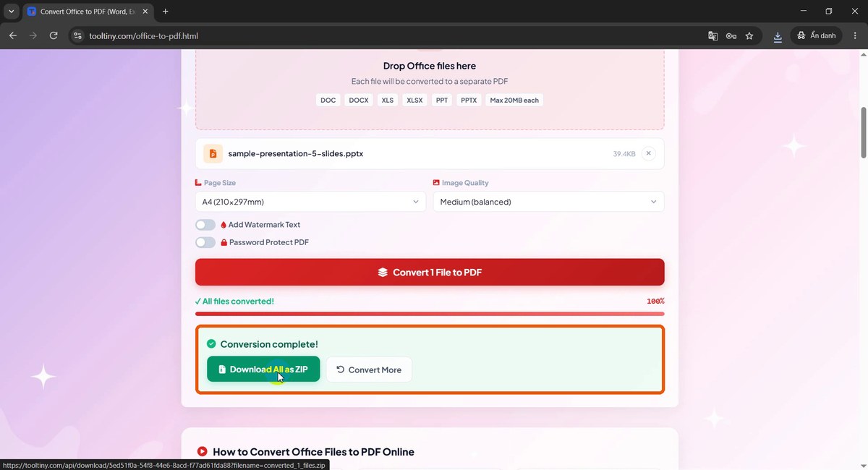Screen dimensions: 868x470
Task: Click the browser forward arrow
Action: 33,35
